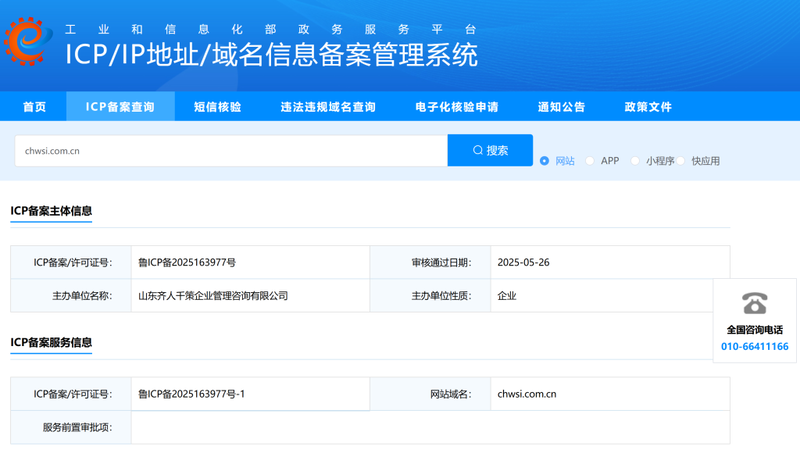
Task: Open 电子化核验申请 tab
Action: pos(456,107)
